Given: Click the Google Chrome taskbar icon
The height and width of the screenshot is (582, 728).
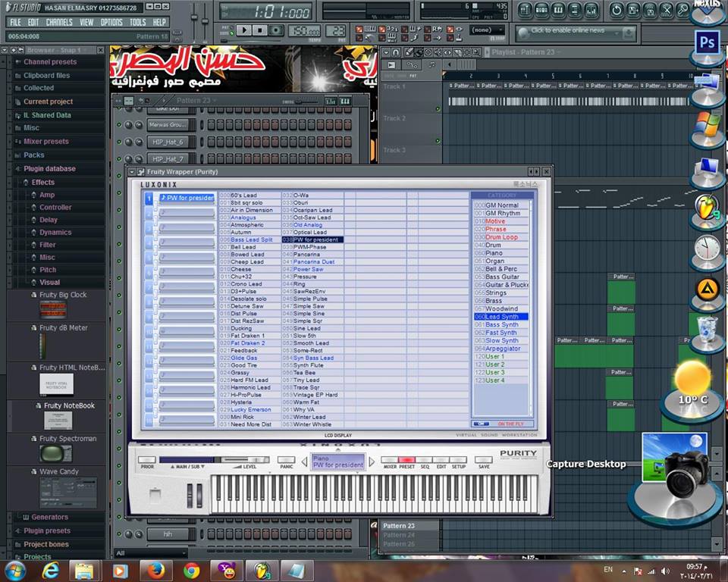Looking at the screenshot, I should tap(191, 570).
